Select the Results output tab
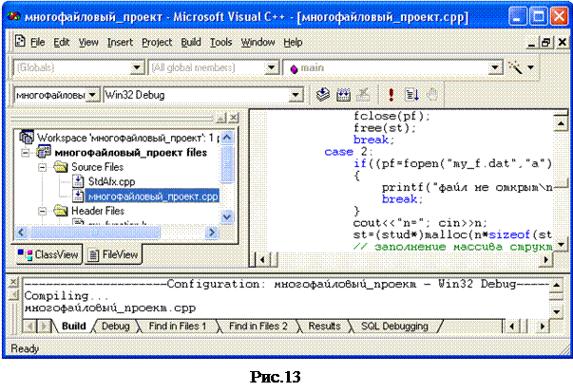 [x=324, y=326]
